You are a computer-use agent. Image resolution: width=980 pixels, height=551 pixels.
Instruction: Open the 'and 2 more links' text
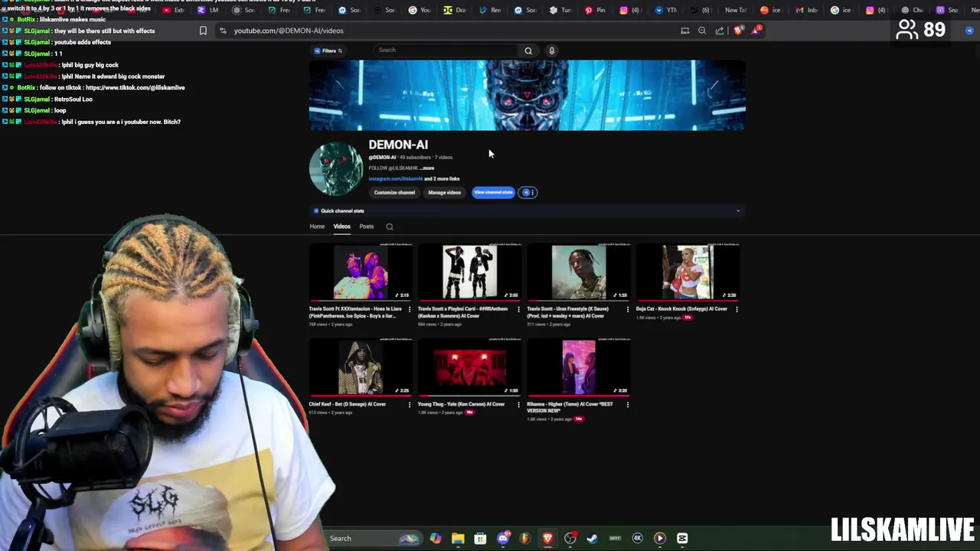click(442, 178)
